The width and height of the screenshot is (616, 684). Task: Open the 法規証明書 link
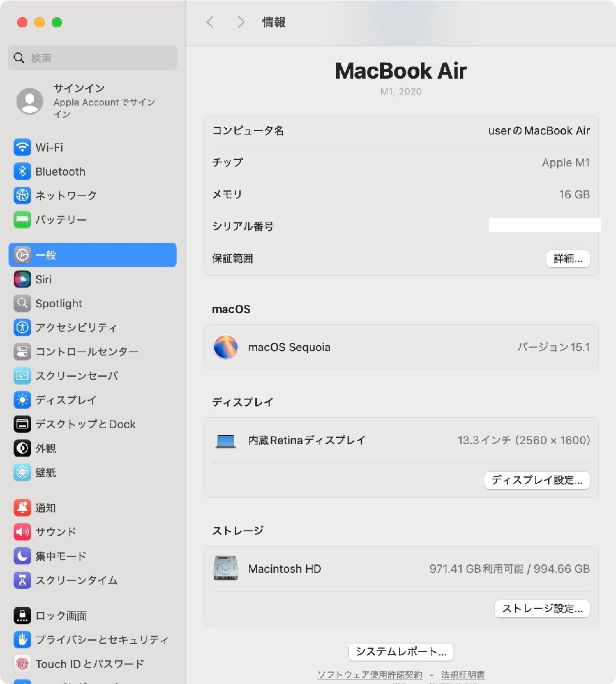coord(463,674)
